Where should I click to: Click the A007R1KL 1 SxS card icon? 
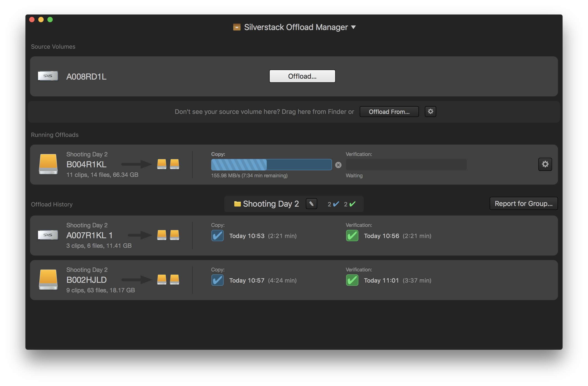48,235
